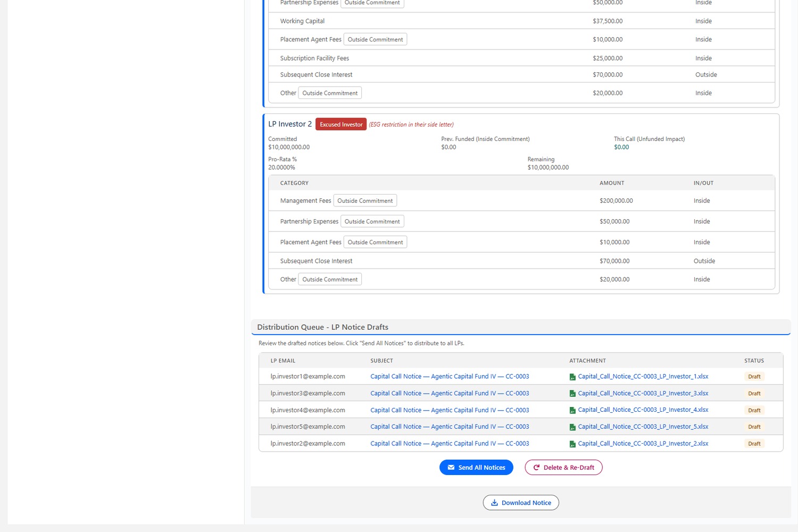Open Capital Call Notice subject for lp.investor1
The image size is (798, 532).
click(x=450, y=376)
